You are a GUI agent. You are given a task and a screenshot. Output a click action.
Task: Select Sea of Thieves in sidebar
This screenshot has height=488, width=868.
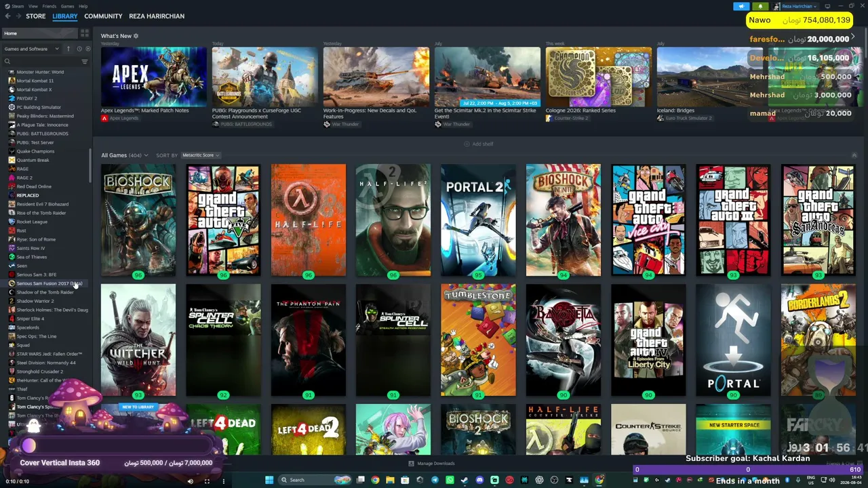(32, 257)
